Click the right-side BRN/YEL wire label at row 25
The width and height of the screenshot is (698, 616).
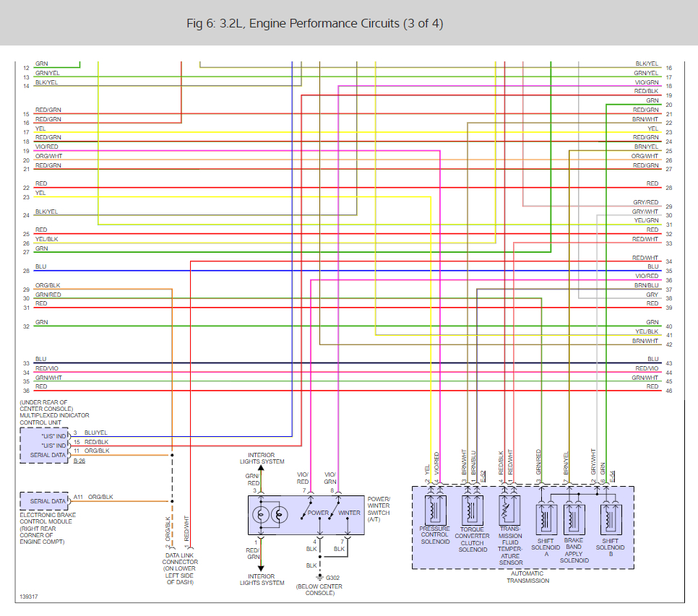click(647, 147)
